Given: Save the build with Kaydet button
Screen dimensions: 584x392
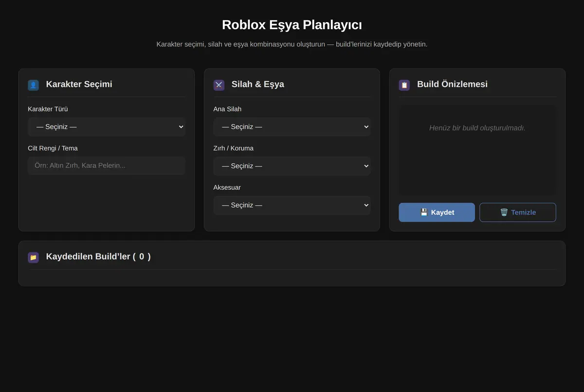Looking at the screenshot, I should [x=437, y=212].
